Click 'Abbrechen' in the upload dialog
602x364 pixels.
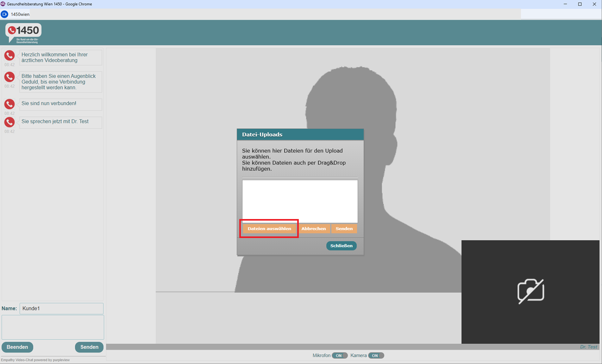[x=313, y=229]
